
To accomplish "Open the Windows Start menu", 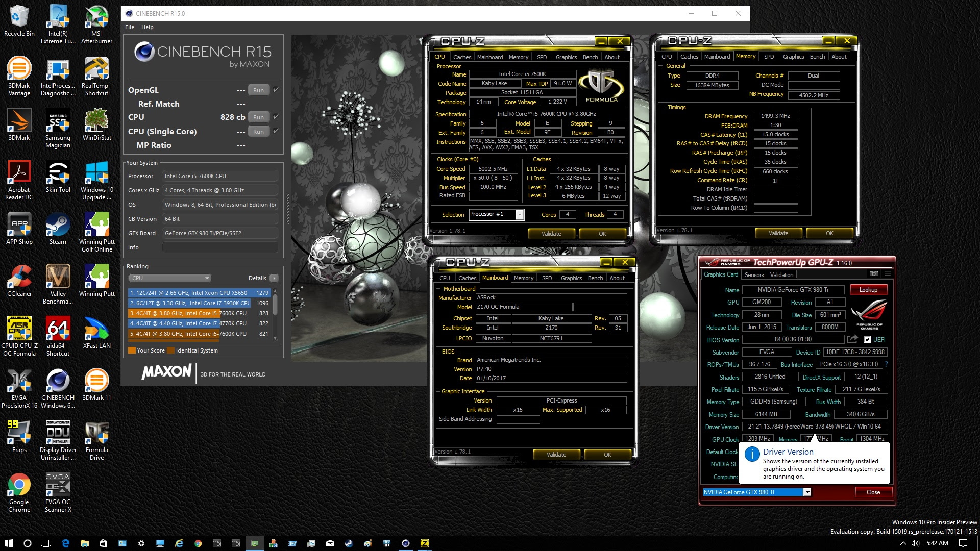I will coord(9,543).
